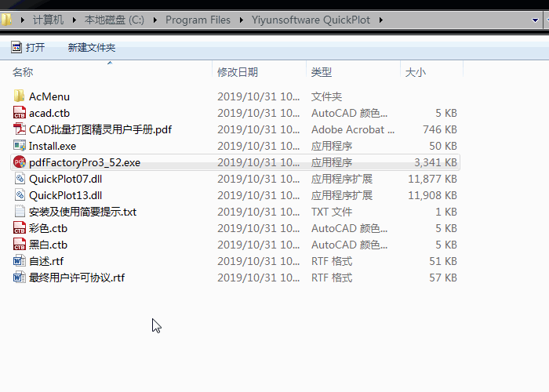Screen dimensions: 549x392
Task: Select the acad.ctb file name
Action: click(49, 113)
